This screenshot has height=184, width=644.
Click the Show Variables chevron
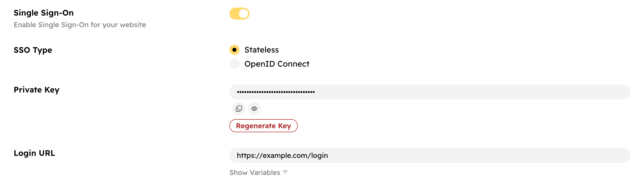click(285, 172)
